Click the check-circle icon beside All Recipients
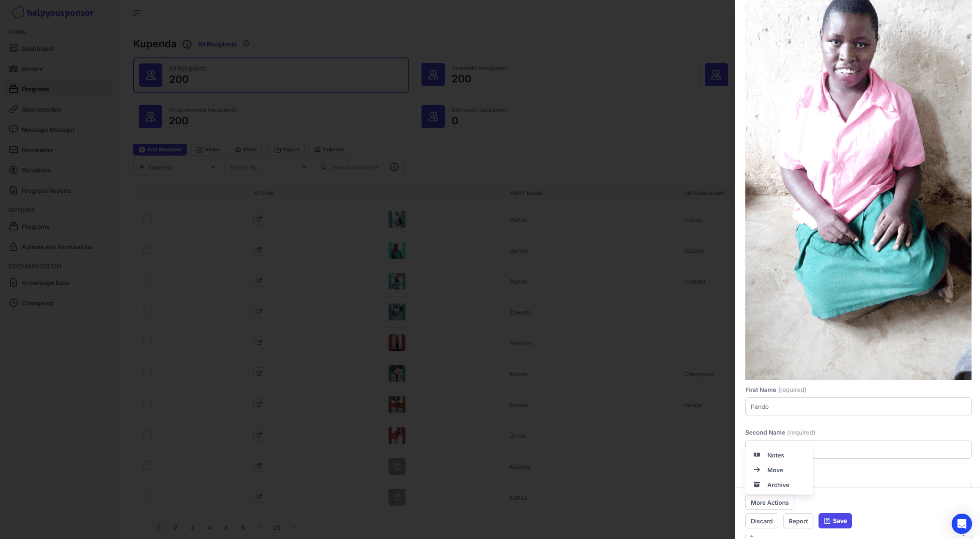 246,43
